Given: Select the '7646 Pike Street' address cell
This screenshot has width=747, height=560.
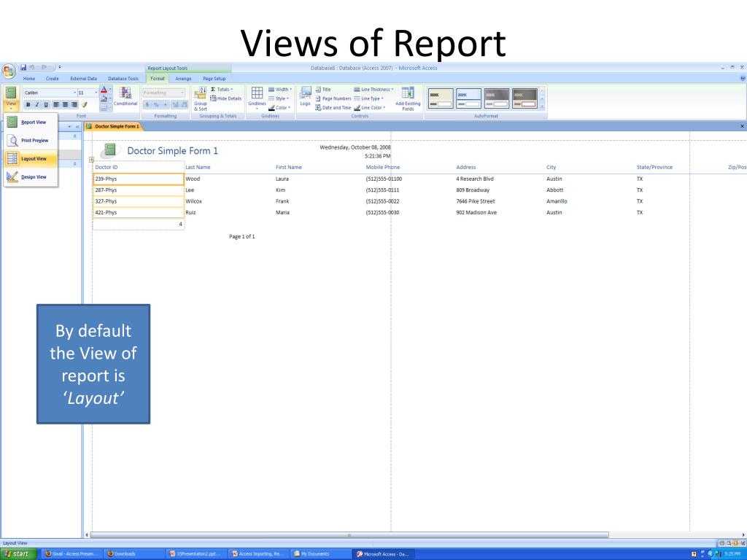Looking at the screenshot, I should [476, 201].
